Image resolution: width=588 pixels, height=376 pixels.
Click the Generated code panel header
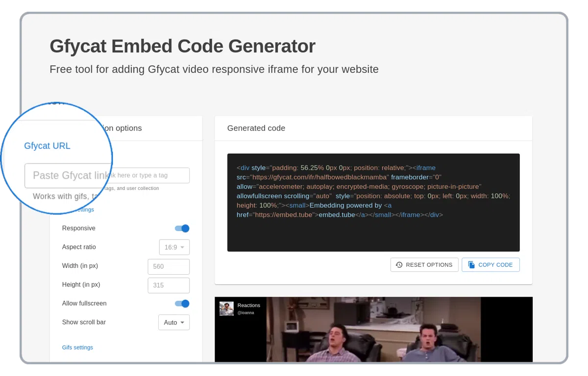(256, 128)
